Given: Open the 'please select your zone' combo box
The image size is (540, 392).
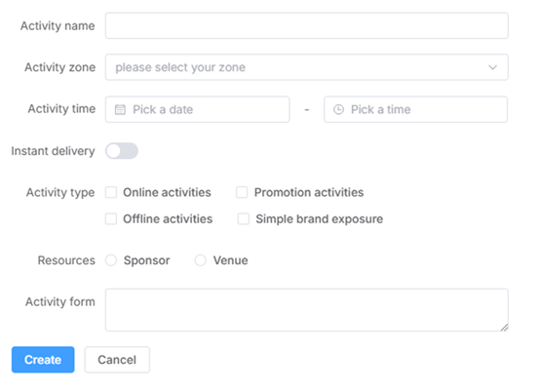Looking at the screenshot, I should 306,67.
